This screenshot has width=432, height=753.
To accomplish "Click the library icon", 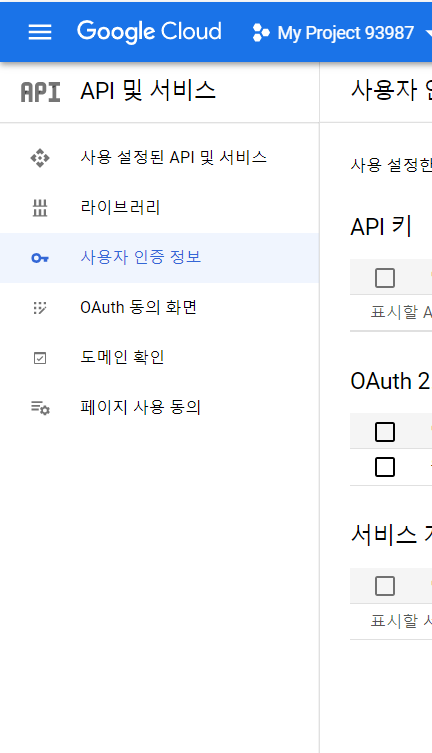I will point(40,208).
